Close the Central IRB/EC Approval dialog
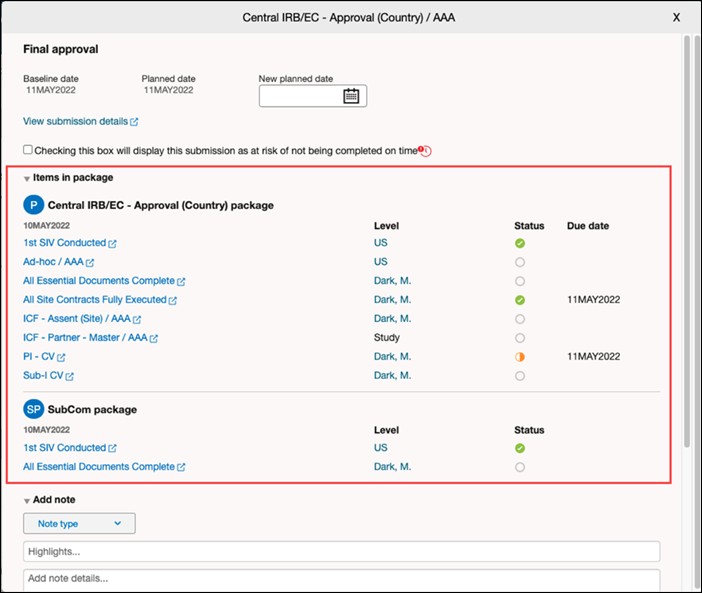Viewport: 702px width, 593px height. (676, 17)
